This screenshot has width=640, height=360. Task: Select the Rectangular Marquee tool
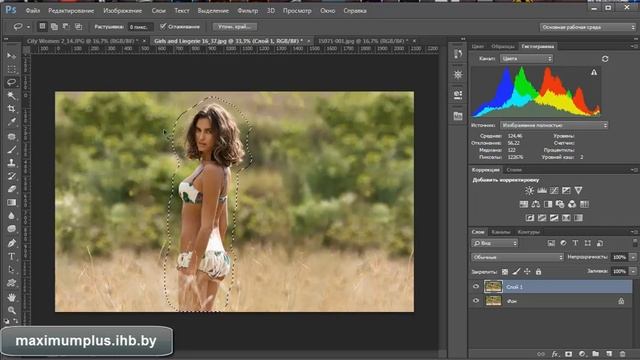point(11,69)
